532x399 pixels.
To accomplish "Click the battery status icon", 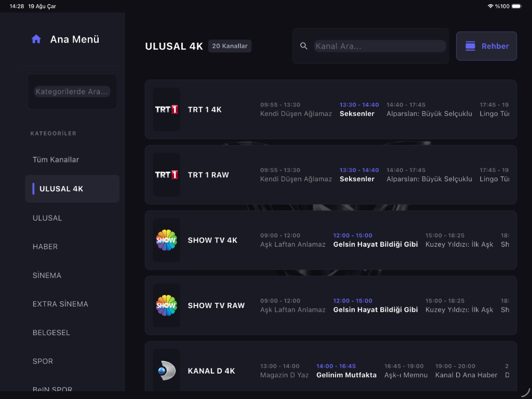I will 517,6.
